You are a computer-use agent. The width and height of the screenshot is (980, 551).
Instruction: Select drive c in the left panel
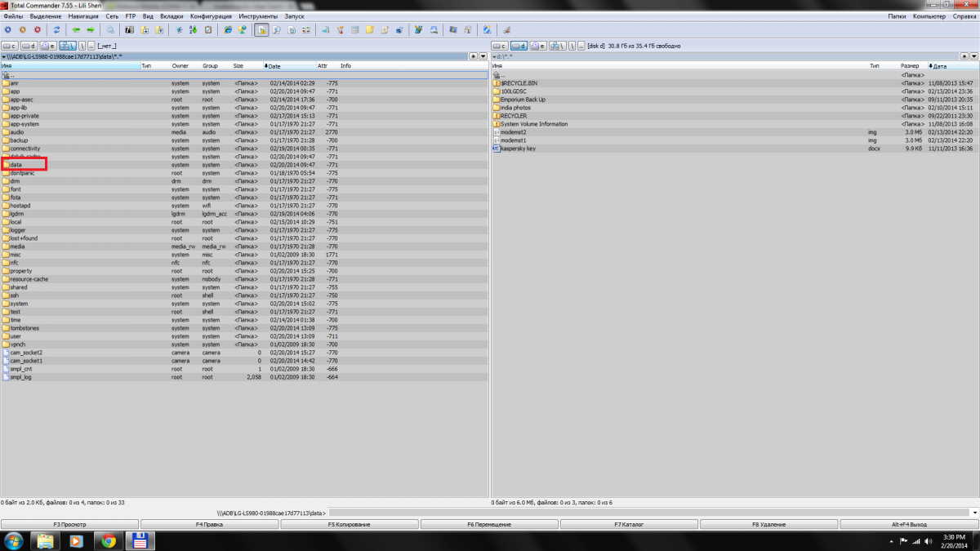pos(11,46)
